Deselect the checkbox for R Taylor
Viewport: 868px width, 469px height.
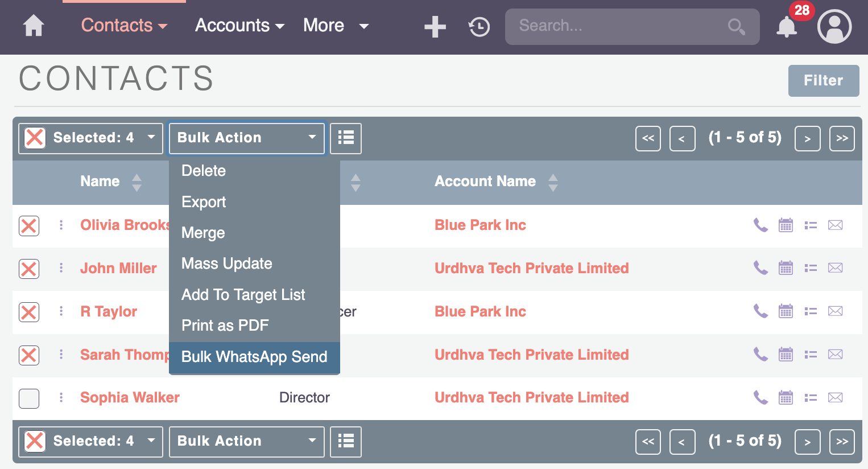[29, 312]
